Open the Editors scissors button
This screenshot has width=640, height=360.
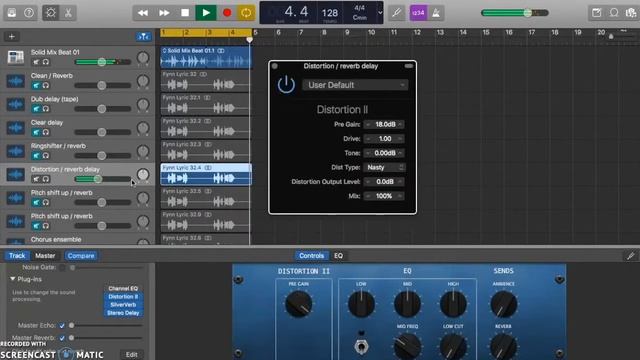[68, 13]
